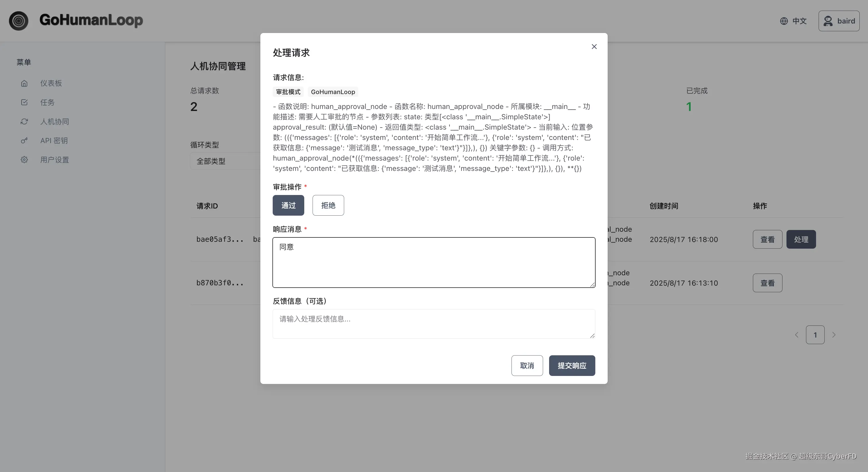This screenshot has width=868, height=472.
Task: Click the home icon beside 仪表板
Action: coord(24,83)
